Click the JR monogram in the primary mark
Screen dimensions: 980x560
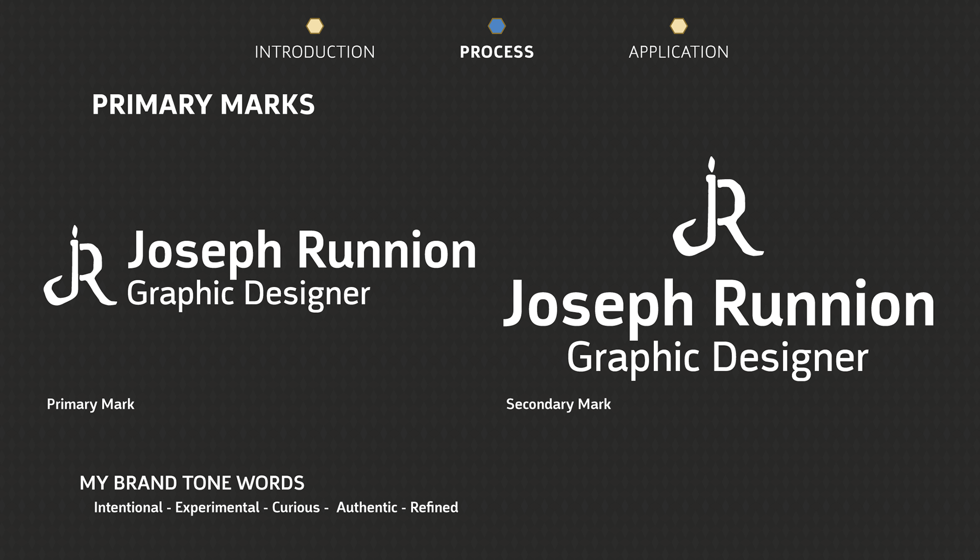coord(80,265)
